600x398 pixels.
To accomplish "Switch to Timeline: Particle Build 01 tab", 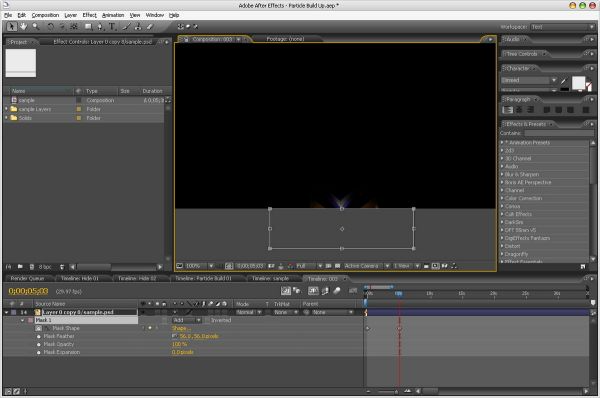I will click(x=204, y=278).
